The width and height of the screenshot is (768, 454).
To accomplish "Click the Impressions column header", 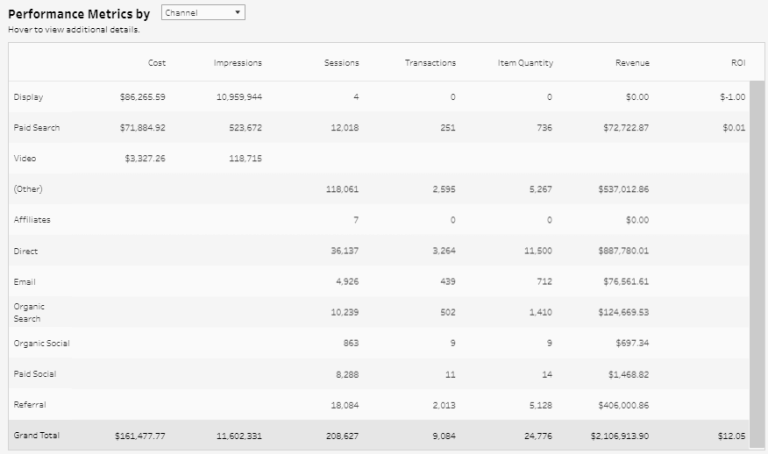I will 237,63.
